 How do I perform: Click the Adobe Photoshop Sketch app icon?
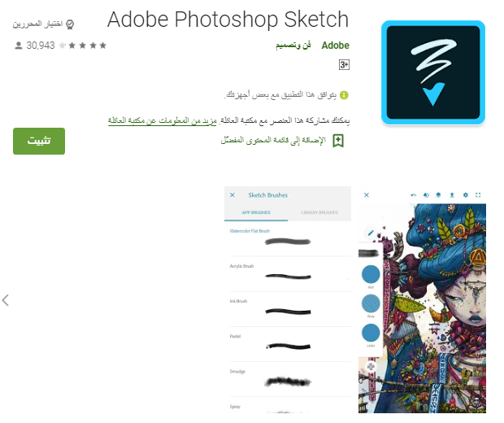tap(433, 72)
